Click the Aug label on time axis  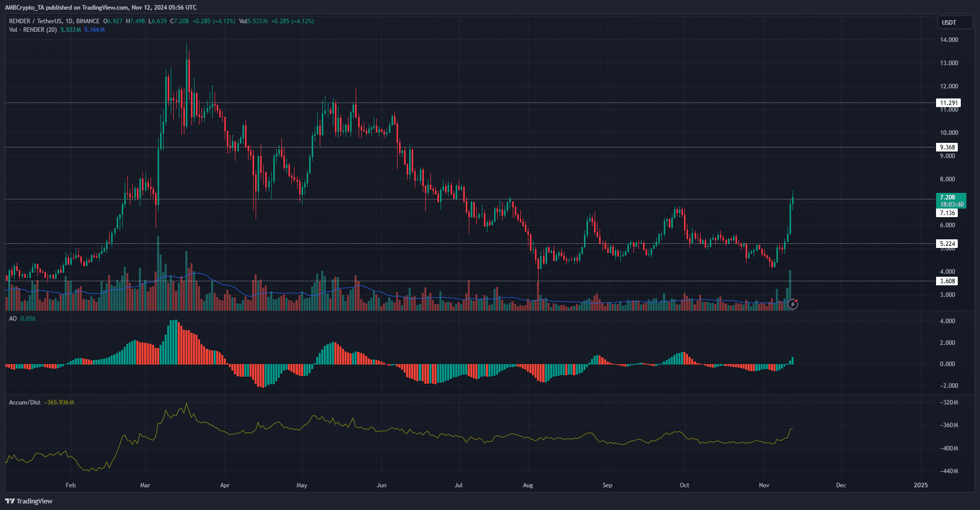coord(528,485)
